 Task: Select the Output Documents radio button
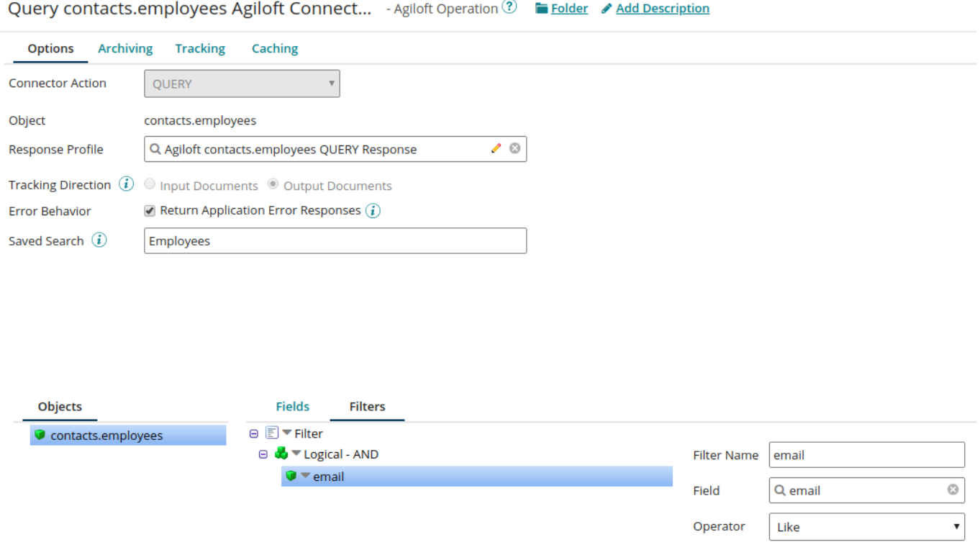(x=272, y=184)
